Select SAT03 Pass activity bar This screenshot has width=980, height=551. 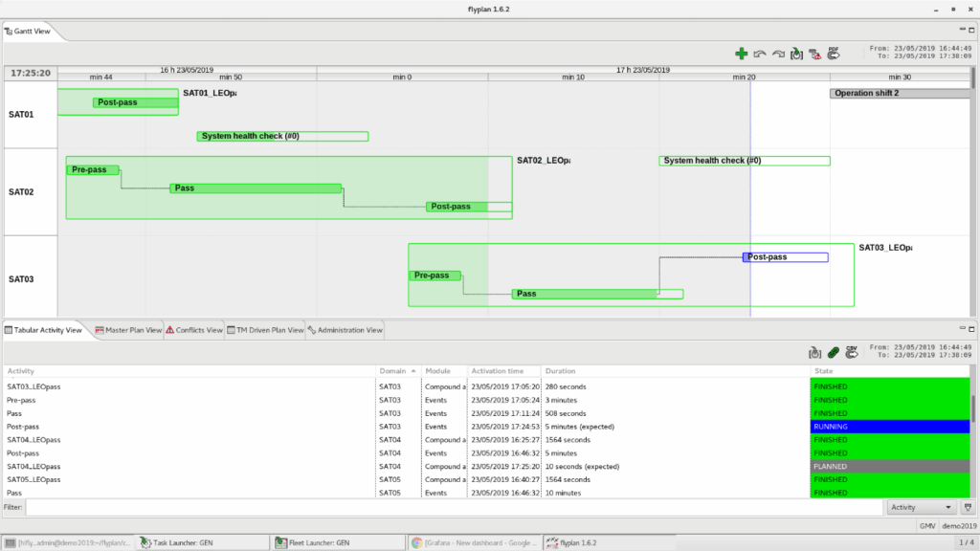(597, 294)
